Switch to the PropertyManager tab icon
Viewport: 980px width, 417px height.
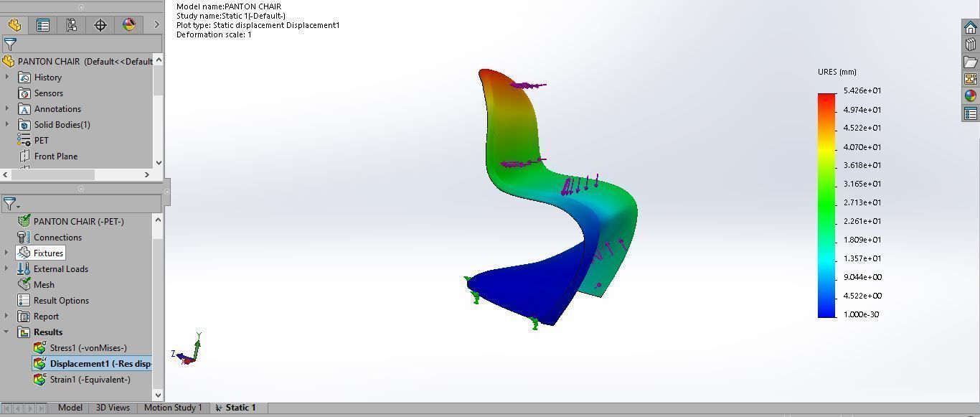tap(43, 25)
